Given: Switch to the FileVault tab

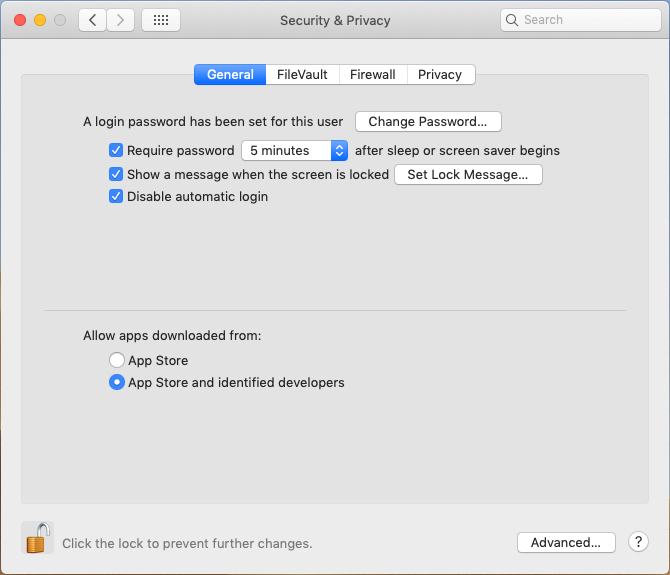Looking at the screenshot, I should coord(302,75).
